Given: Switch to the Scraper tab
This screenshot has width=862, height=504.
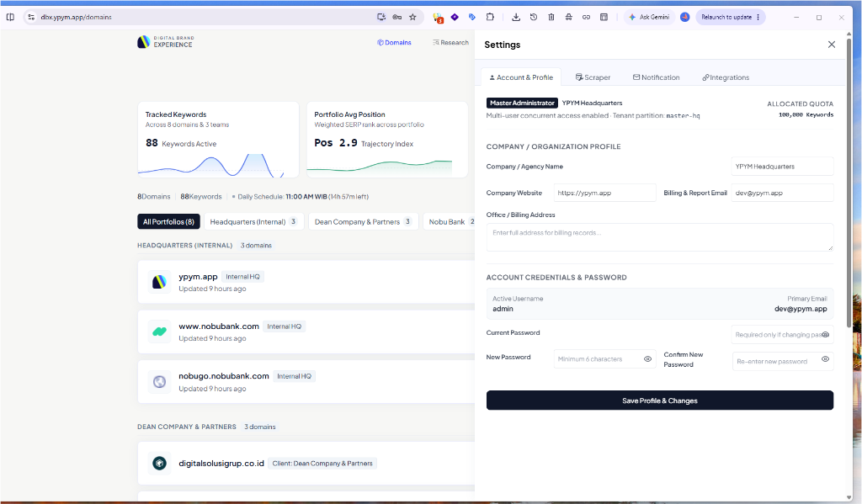Looking at the screenshot, I should pos(593,77).
